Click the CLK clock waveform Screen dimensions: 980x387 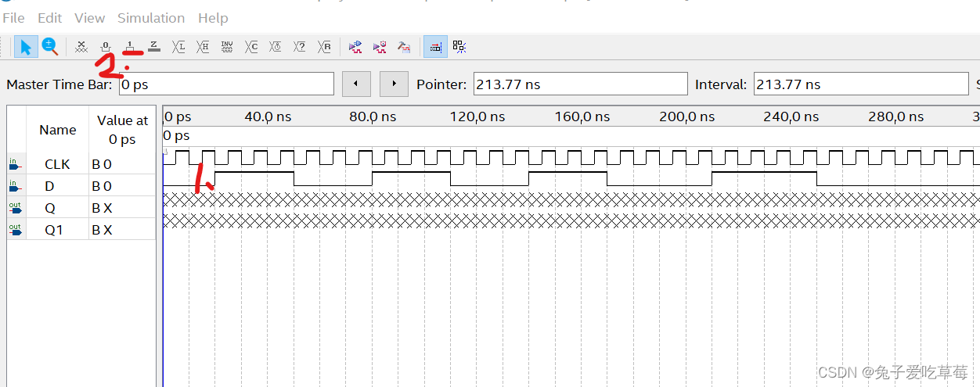coord(571,157)
